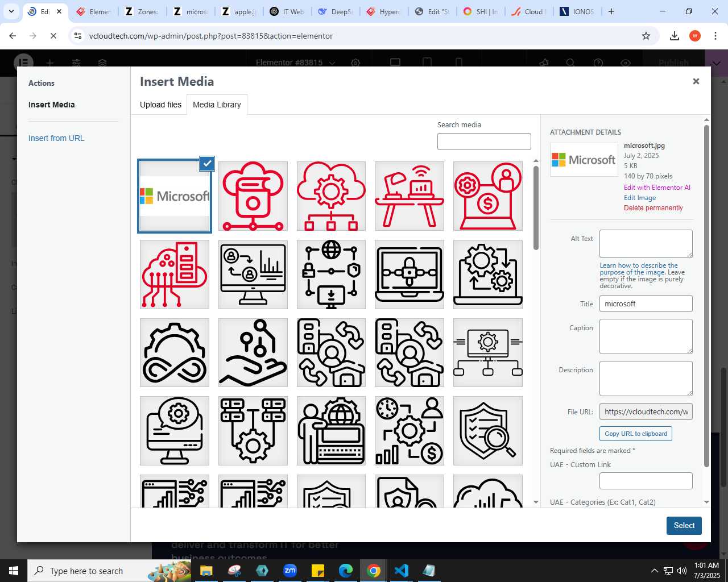
Task: Go back in browser history
Action: point(13,36)
